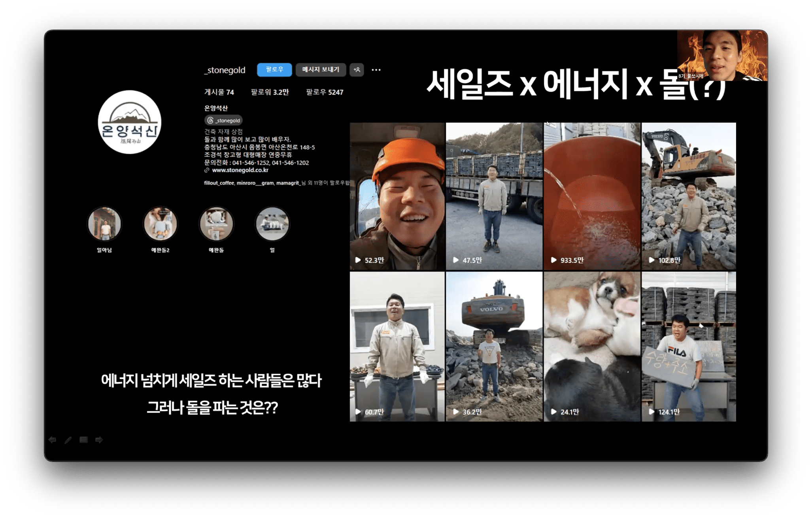This screenshot has width=812, height=520.
Task: Open the 애완돌 story highlight
Action: click(216, 224)
